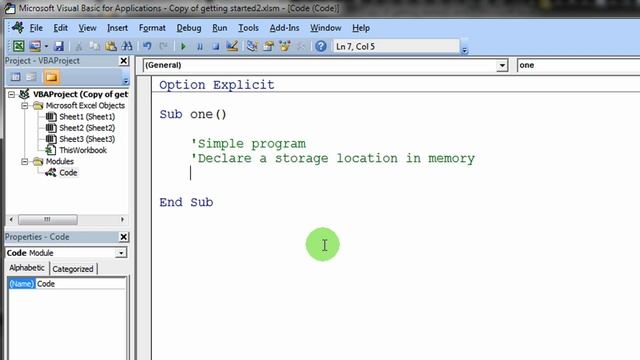Click the View Microsoft Excel toolbar icon
This screenshot has height=360, width=640.
(18, 46)
